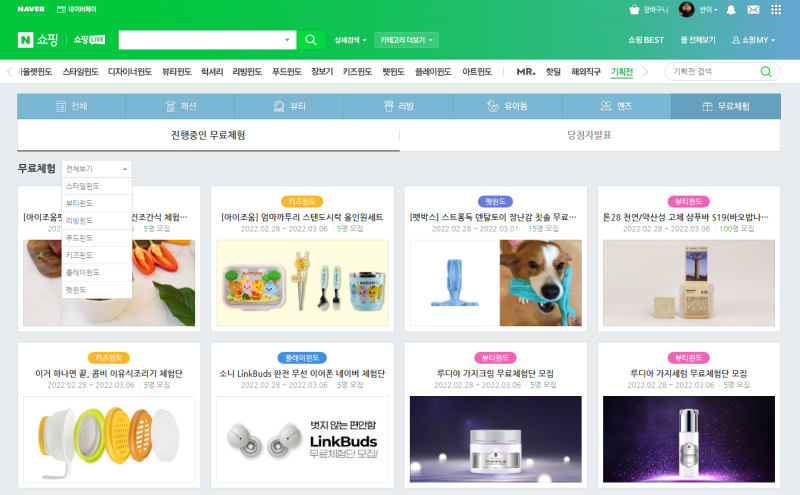
Task: Open the 스타일윈도 category in the nav bar
Action: pyautogui.click(x=80, y=72)
